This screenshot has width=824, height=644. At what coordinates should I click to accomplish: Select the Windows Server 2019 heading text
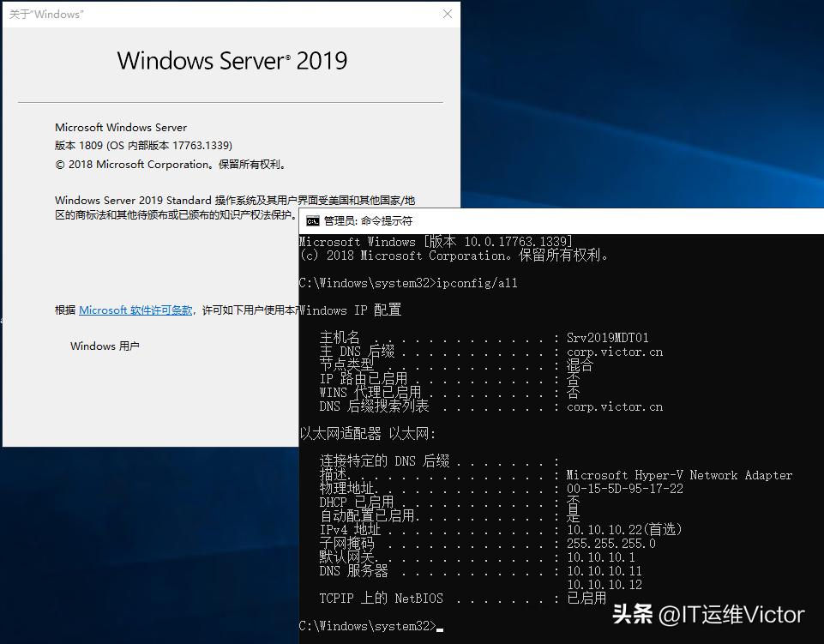(x=232, y=61)
